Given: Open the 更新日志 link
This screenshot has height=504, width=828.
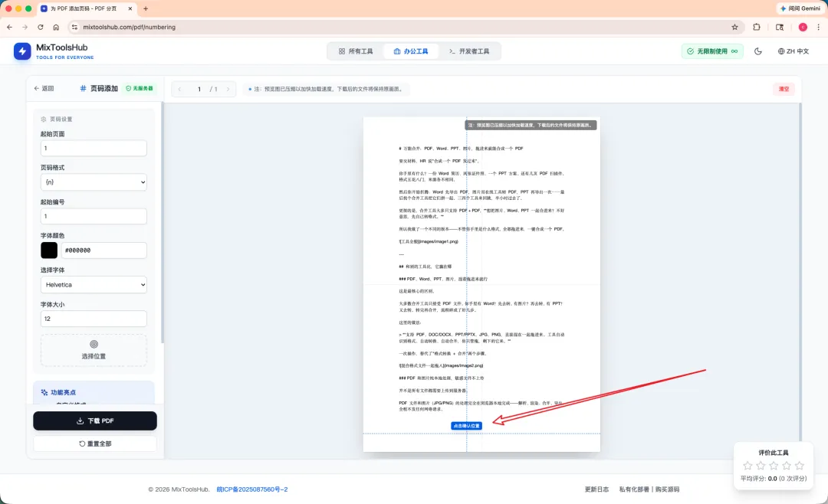Looking at the screenshot, I should pyautogui.click(x=596, y=489).
